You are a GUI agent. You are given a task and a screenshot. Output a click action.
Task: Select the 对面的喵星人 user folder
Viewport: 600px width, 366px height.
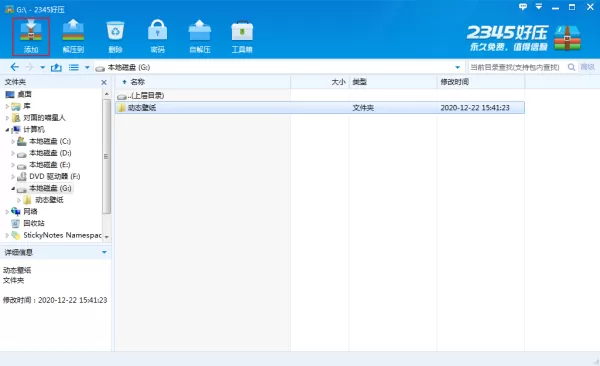click(x=44, y=118)
